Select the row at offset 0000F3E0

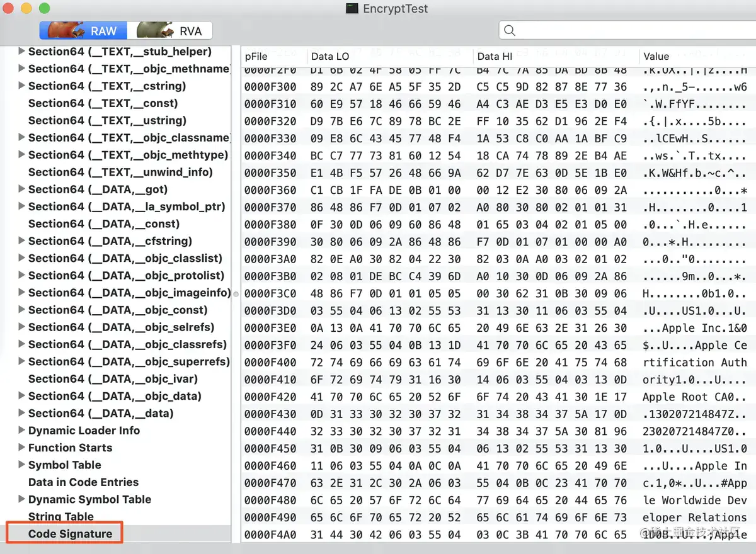click(498, 328)
